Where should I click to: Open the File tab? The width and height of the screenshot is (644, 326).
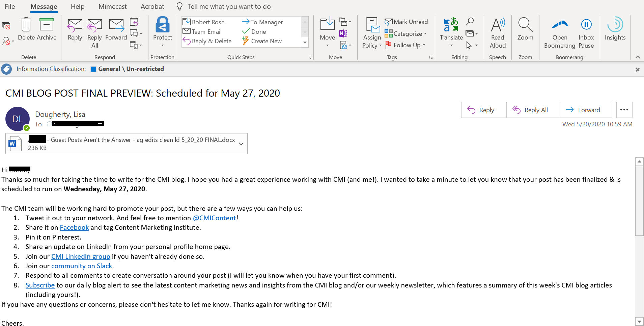pyautogui.click(x=10, y=6)
